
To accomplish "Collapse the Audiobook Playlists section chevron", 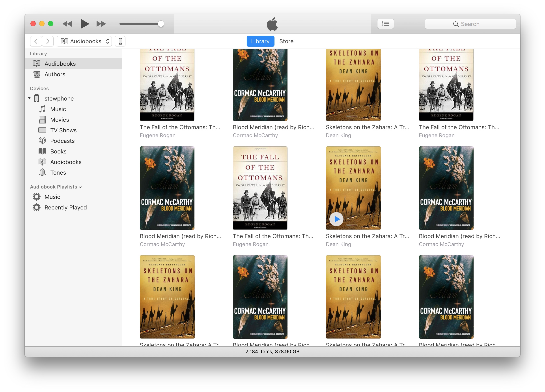I will pos(80,187).
